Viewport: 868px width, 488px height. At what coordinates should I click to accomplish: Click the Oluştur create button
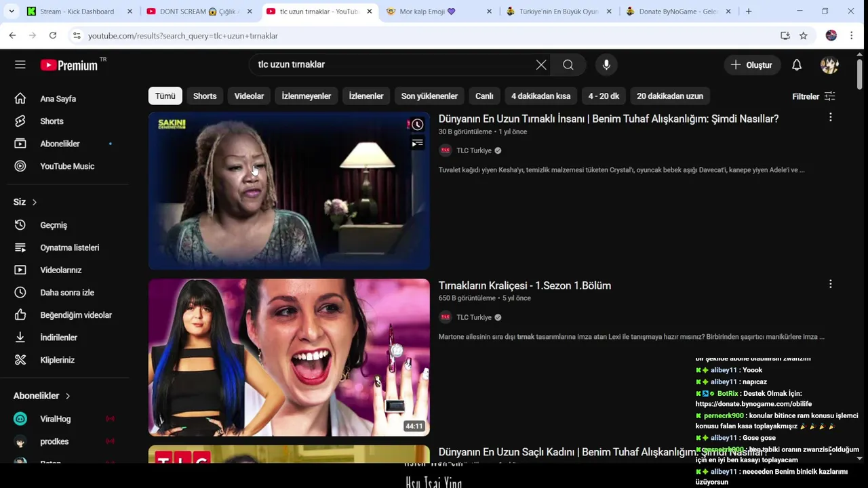(751, 64)
